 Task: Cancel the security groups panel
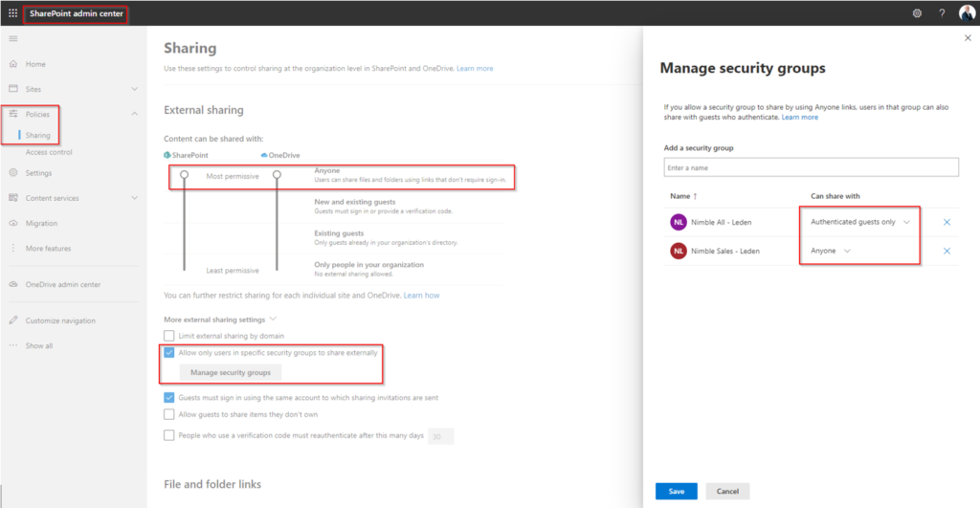[727, 491]
